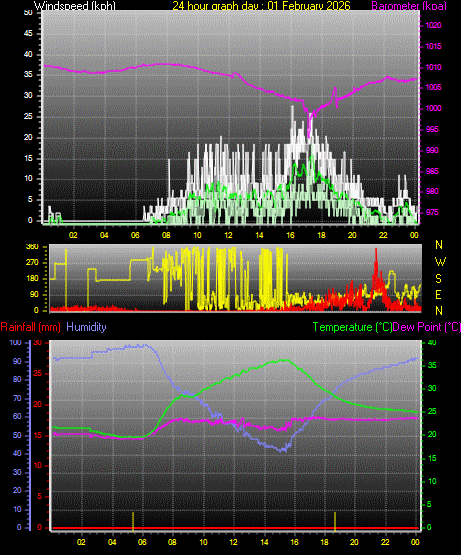Click the '985' barometer axis value
The height and width of the screenshot is (555, 461).
432,171
